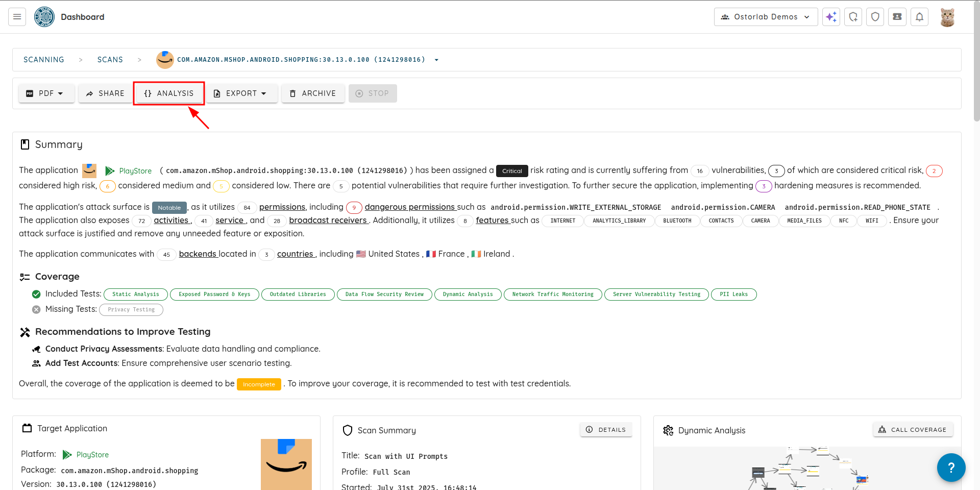
Task: Click the Notable attack surface badge
Action: (x=169, y=208)
